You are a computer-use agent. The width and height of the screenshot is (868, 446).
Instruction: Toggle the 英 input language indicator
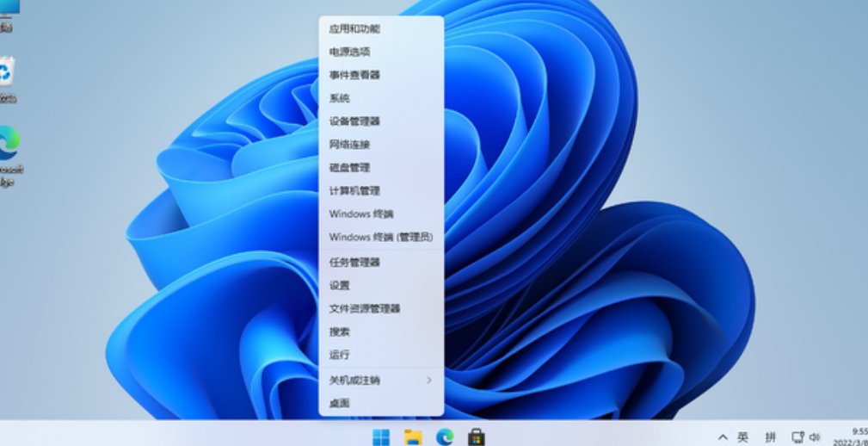(x=742, y=437)
